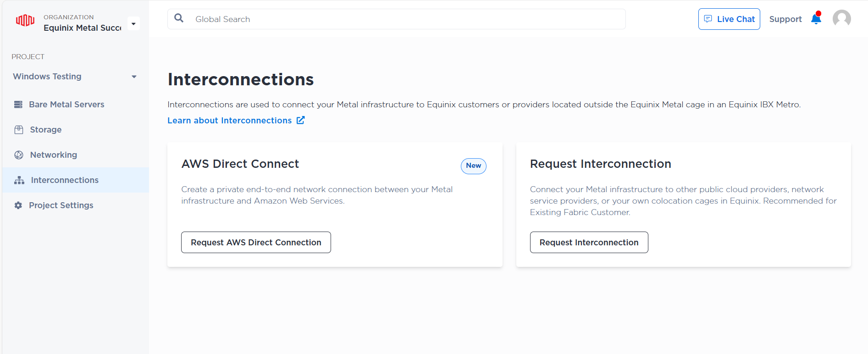The height and width of the screenshot is (354, 868).
Task: Open the Bare Metal Servers menu item
Action: tap(66, 105)
